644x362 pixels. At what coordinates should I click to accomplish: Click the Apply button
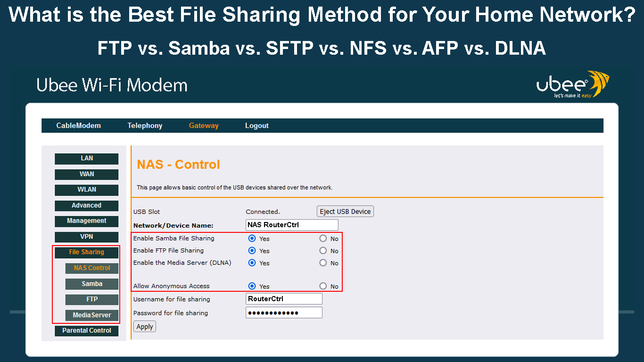144,327
